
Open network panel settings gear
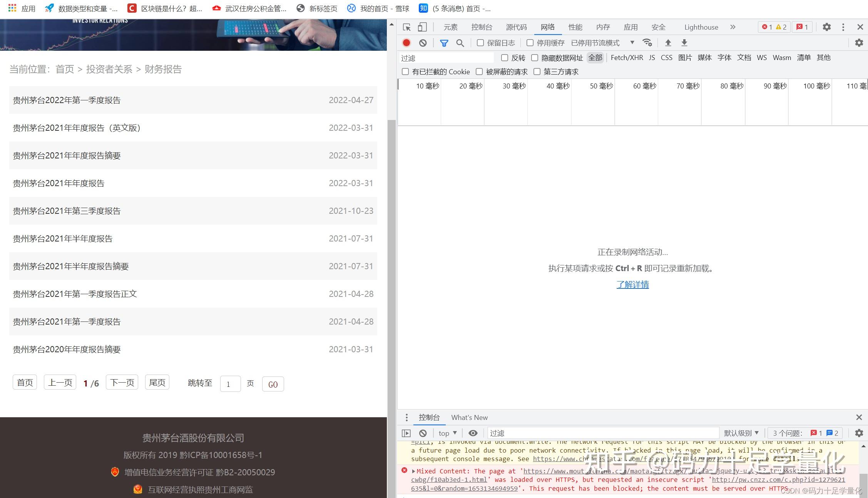coord(859,43)
